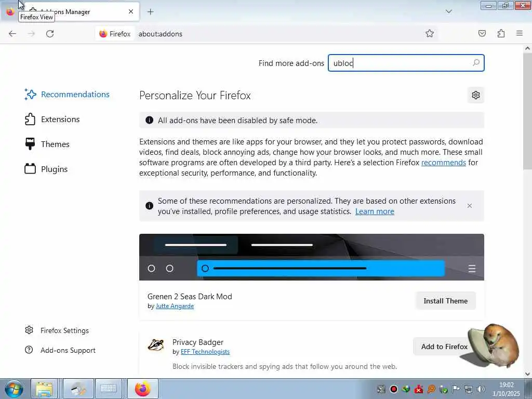Open the Plugins category
This screenshot has width=532, height=399.
[x=46, y=169]
